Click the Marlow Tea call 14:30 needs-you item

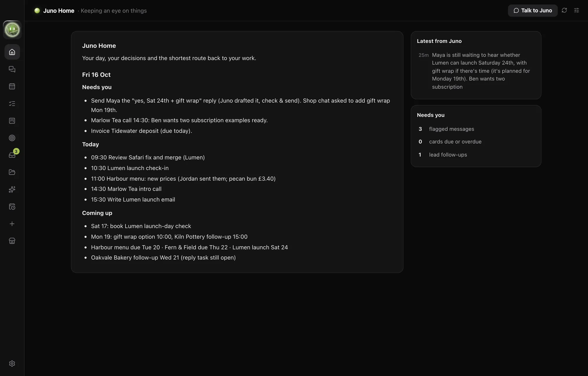179,120
